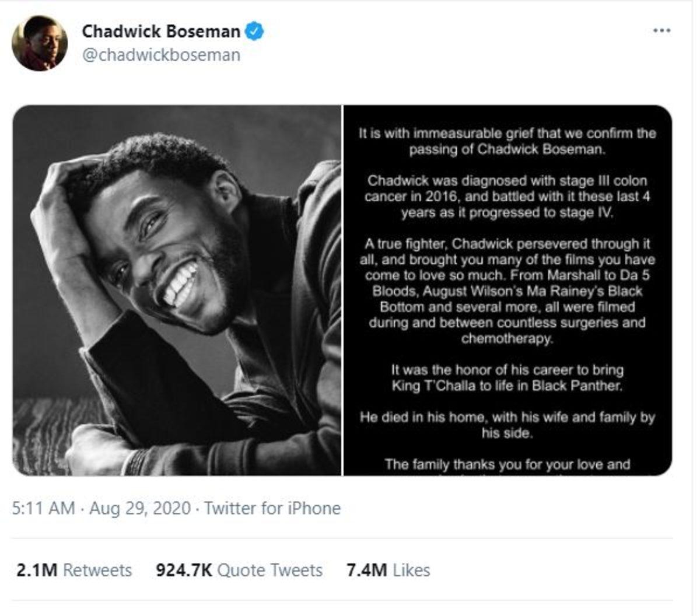Show the Likes list via its label
Image resolution: width=700 pixels, height=616 pixels.
411,570
